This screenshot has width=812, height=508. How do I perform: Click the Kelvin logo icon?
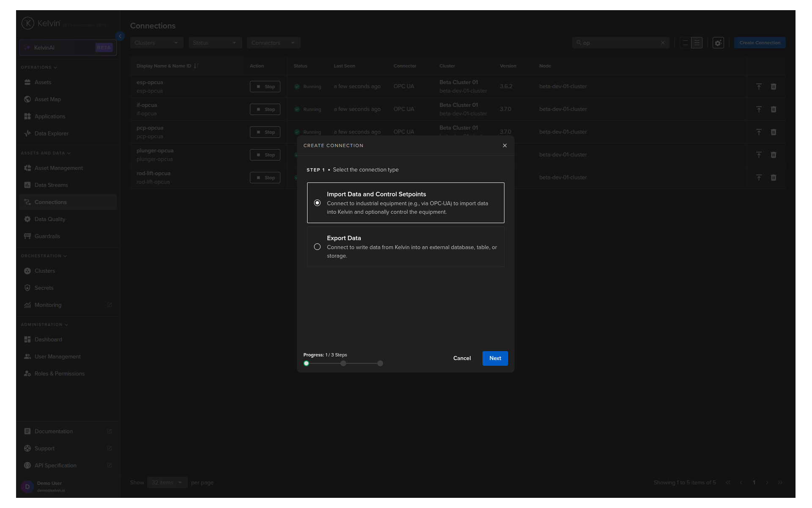pyautogui.click(x=28, y=23)
